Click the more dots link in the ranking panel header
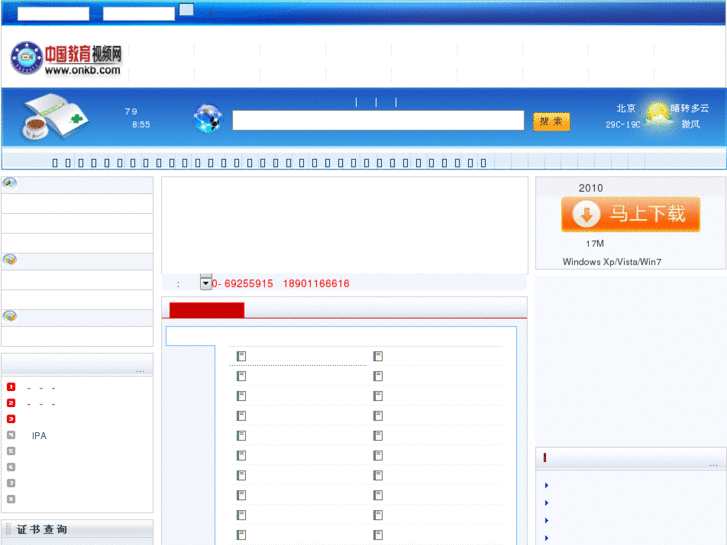 coord(140,371)
